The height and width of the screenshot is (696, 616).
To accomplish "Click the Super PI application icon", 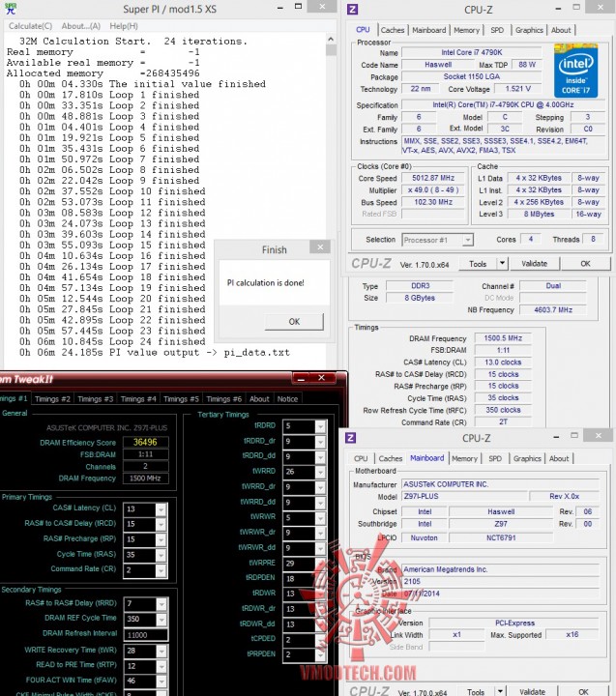I will (x=11, y=9).
